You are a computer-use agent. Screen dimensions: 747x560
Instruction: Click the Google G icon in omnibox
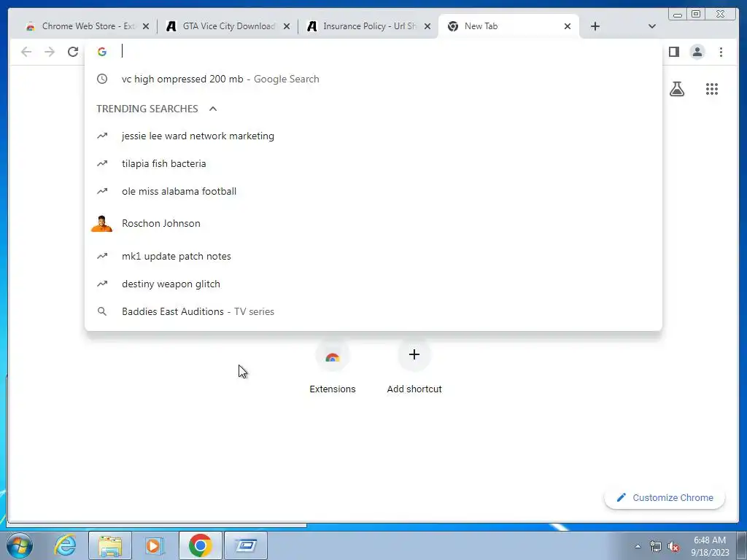tap(102, 52)
